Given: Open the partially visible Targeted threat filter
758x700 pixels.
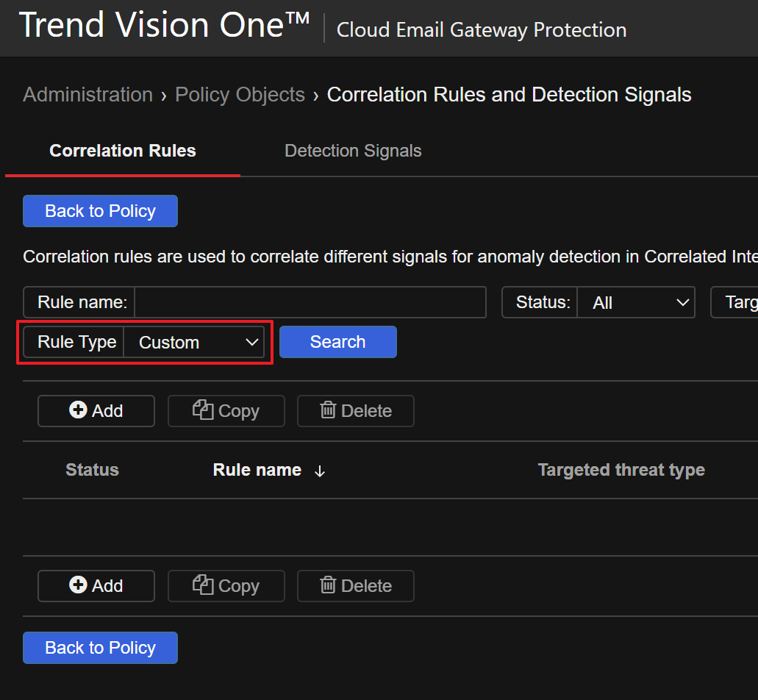Looking at the screenshot, I should click(x=735, y=302).
